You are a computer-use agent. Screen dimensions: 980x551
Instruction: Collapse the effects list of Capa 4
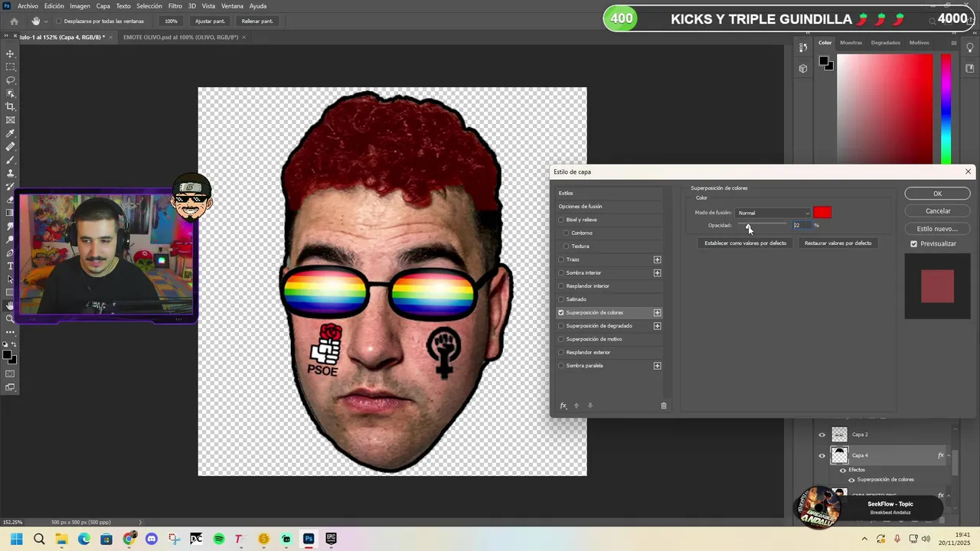pos(949,455)
